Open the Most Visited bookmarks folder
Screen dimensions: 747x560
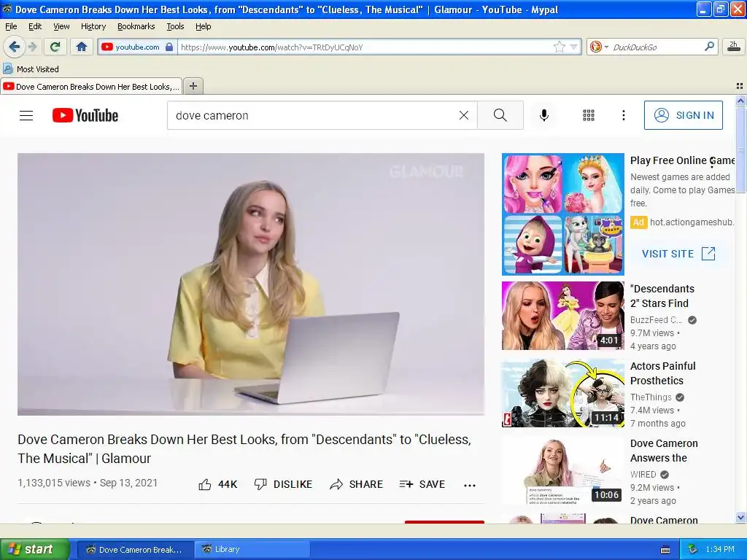pos(31,69)
